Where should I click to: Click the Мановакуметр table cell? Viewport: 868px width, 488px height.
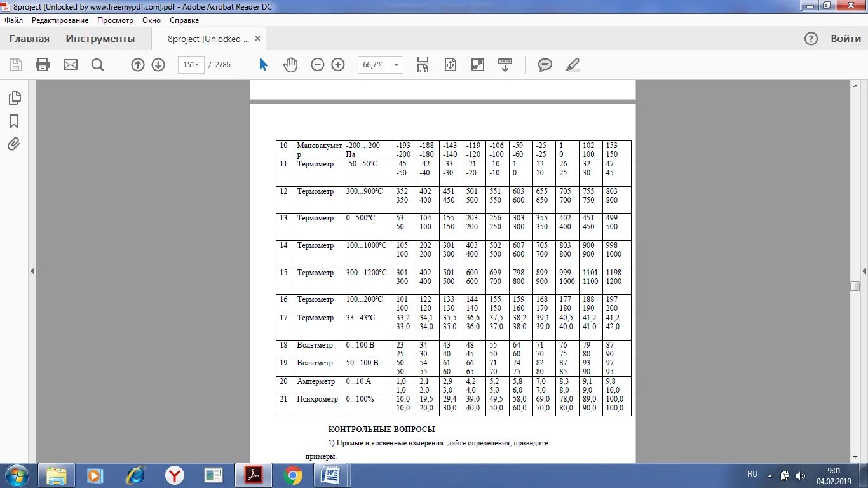(320, 150)
